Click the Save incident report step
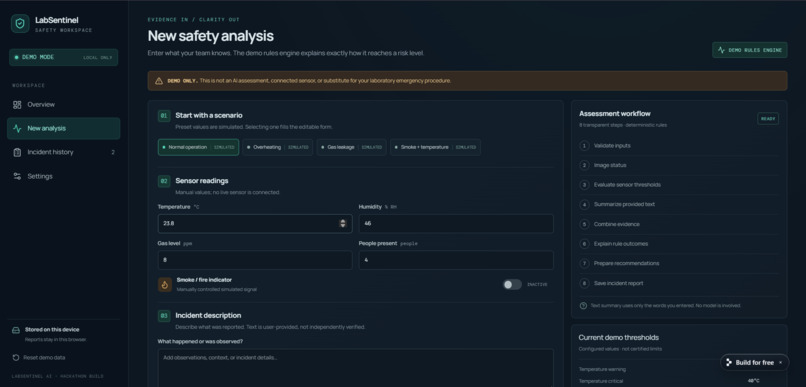The height and width of the screenshot is (387, 806). tap(679, 284)
